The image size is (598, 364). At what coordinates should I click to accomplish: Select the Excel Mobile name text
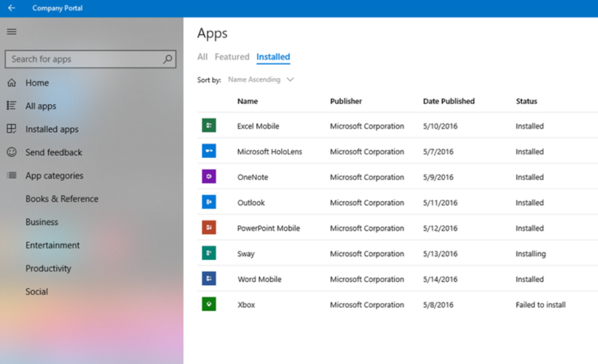pyautogui.click(x=258, y=126)
